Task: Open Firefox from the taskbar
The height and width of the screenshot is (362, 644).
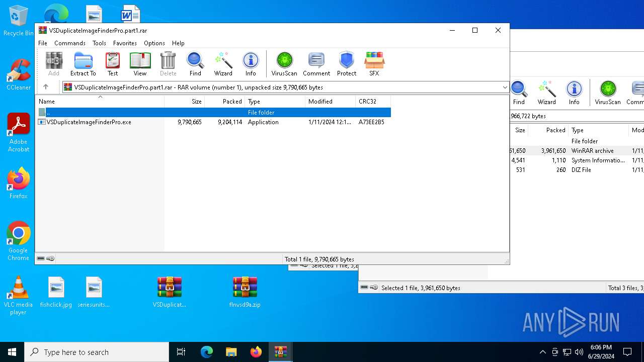Action: pos(256,352)
